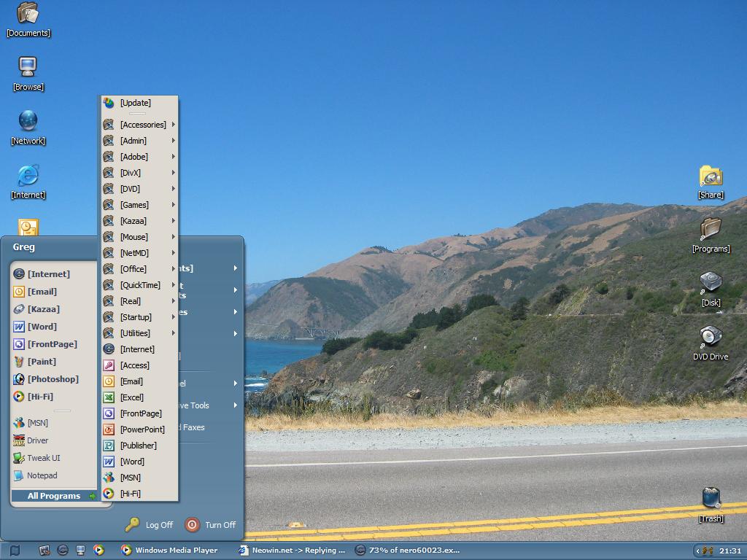Screen dimensions: 747x560
Task: Launch the [Internet] Explorer desktop icon
Action: tap(28, 182)
